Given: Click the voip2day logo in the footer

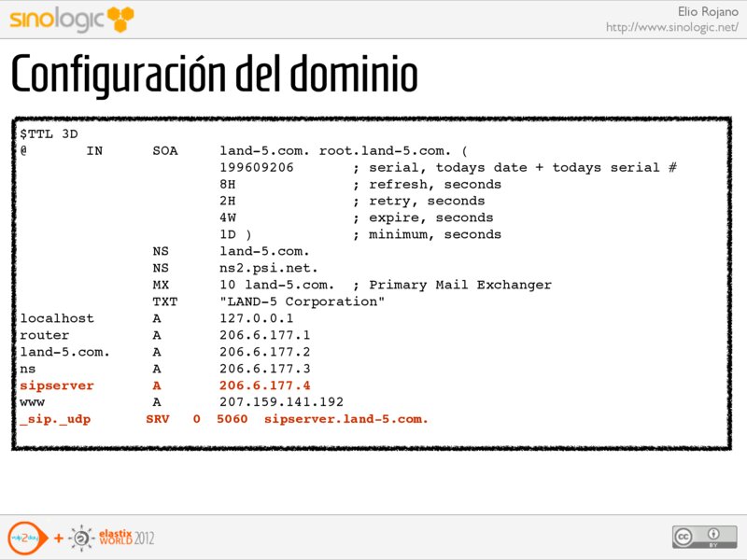Looking at the screenshot, I should point(23,538).
